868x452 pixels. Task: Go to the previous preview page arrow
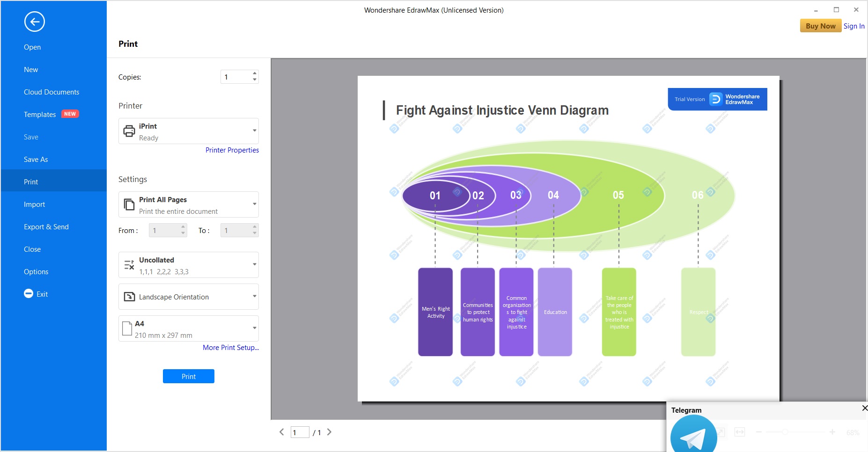click(x=281, y=432)
